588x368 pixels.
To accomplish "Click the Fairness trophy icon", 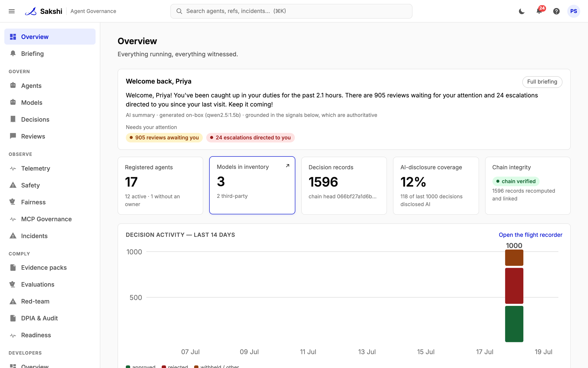I will (x=12, y=202).
